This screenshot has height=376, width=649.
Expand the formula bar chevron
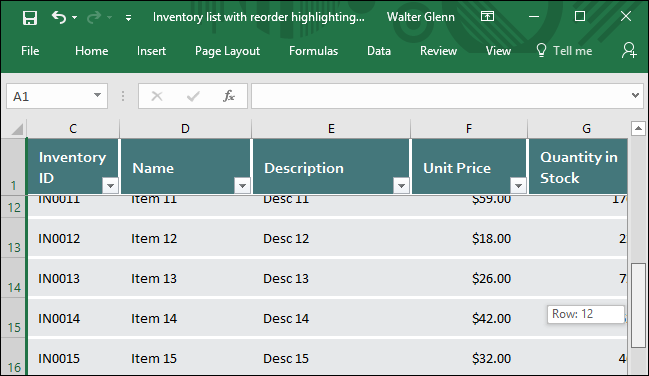[635, 96]
